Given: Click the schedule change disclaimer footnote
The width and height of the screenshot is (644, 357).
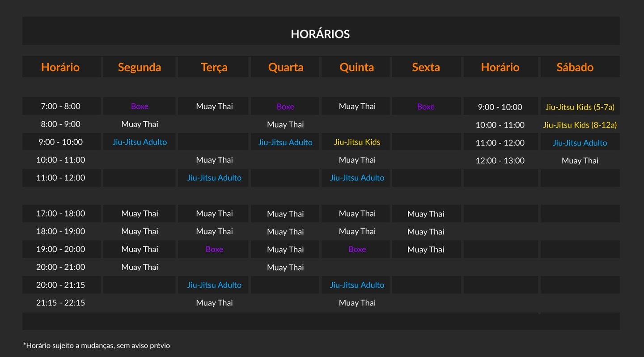Looking at the screenshot, I should tap(97, 345).
